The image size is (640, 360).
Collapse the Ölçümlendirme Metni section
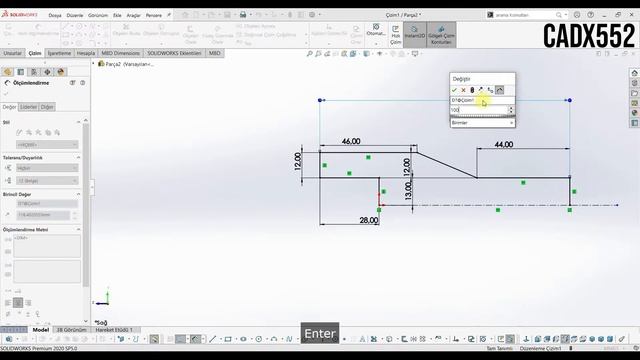click(x=78, y=230)
